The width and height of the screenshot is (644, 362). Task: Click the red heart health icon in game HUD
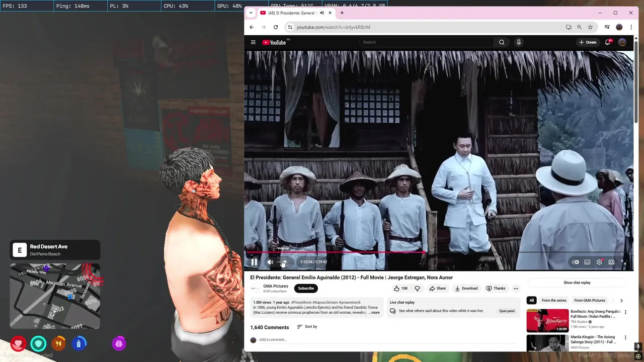(x=19, y=344)
